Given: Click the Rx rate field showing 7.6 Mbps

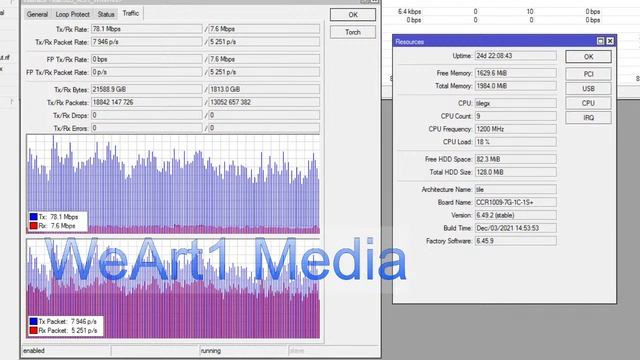Looking at the screenshot, I should (x=264, y=29).
